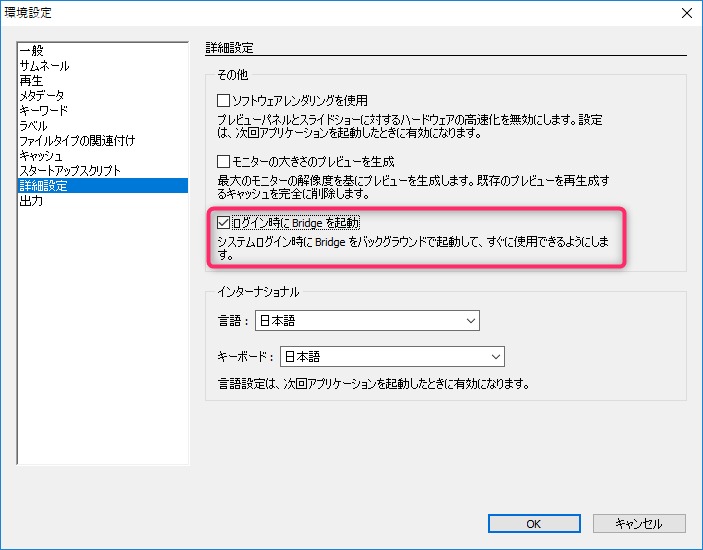Select 再生 in the category list
The height and width of the screenshot is (550, 703).
tap(31, 81)
